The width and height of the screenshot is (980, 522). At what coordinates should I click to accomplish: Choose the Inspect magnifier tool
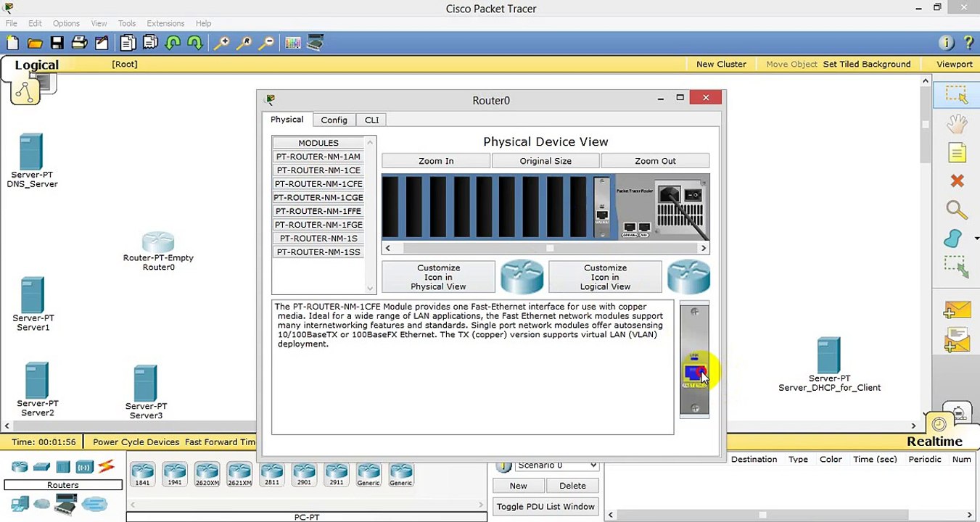[957, 210]
